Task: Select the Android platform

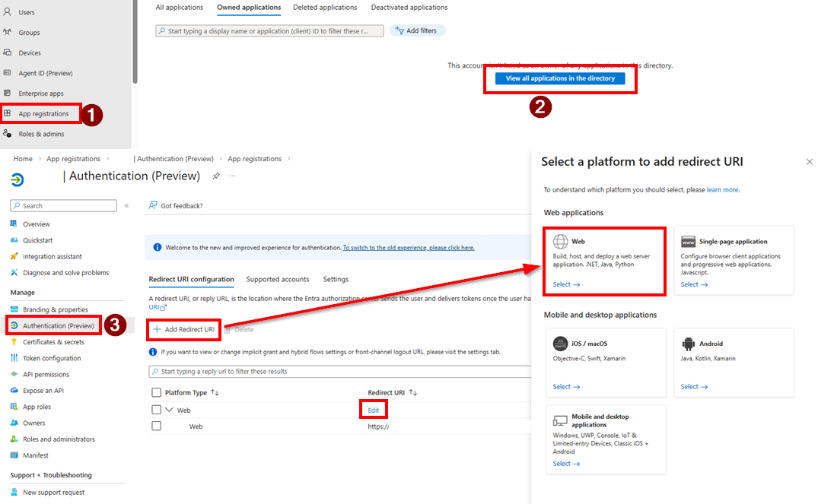Action: [x=734, y=363]
